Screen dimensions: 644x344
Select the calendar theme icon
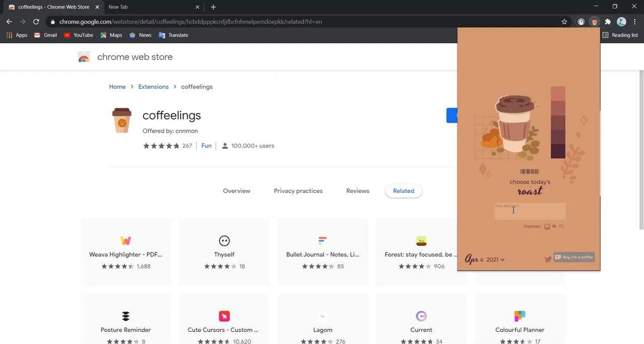tap(547, 226)
